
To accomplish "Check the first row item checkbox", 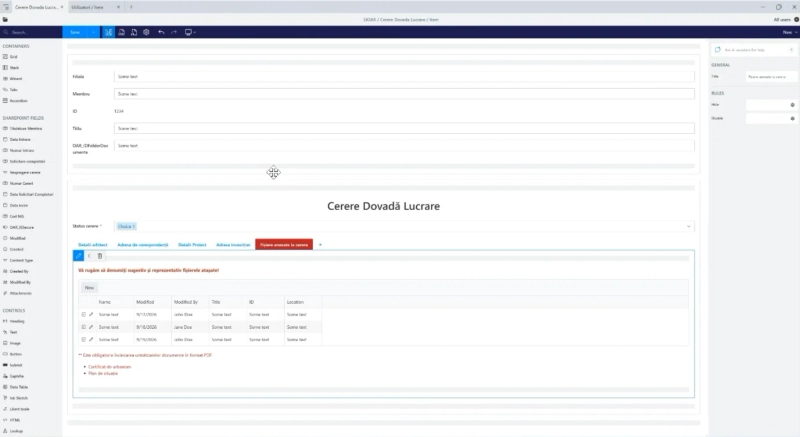I will (84, 315).
